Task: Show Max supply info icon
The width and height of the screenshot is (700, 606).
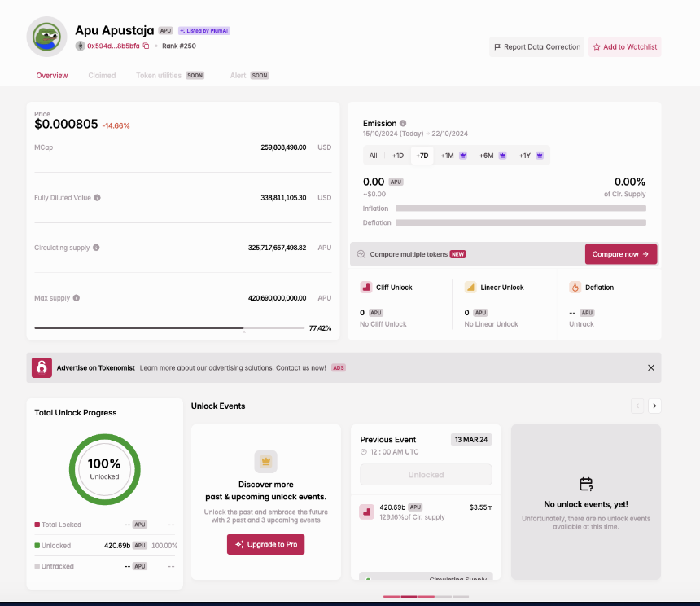Action: tap(77, 298)
